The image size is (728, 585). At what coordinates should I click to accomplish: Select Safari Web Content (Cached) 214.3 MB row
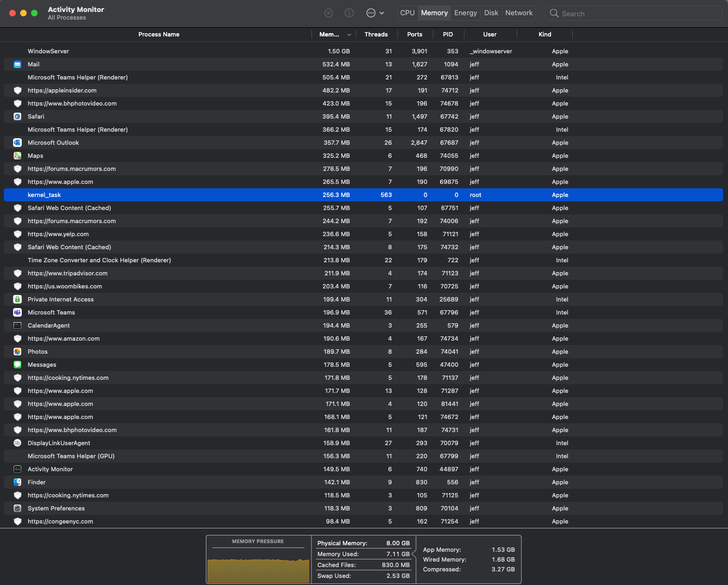click(x=364, y=247)
